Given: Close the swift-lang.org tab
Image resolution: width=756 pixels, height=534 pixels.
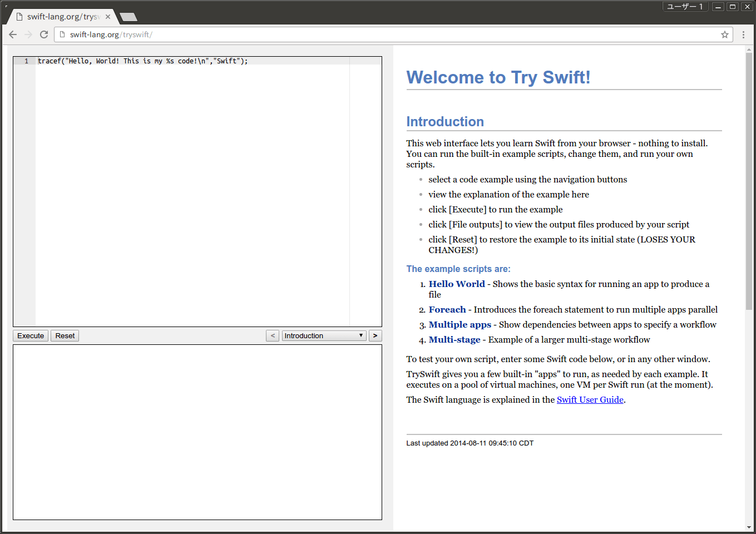Looking at the screenshot, I should 108,17.
